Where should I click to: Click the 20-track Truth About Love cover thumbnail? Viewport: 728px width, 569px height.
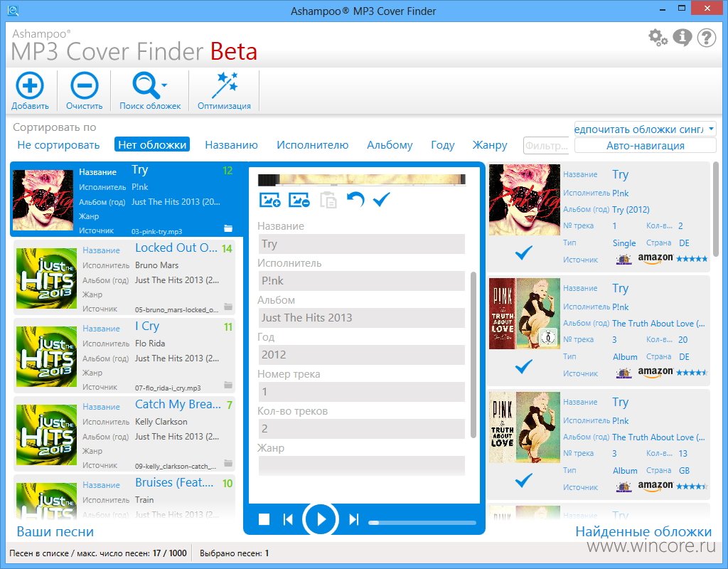pos(525,314)
